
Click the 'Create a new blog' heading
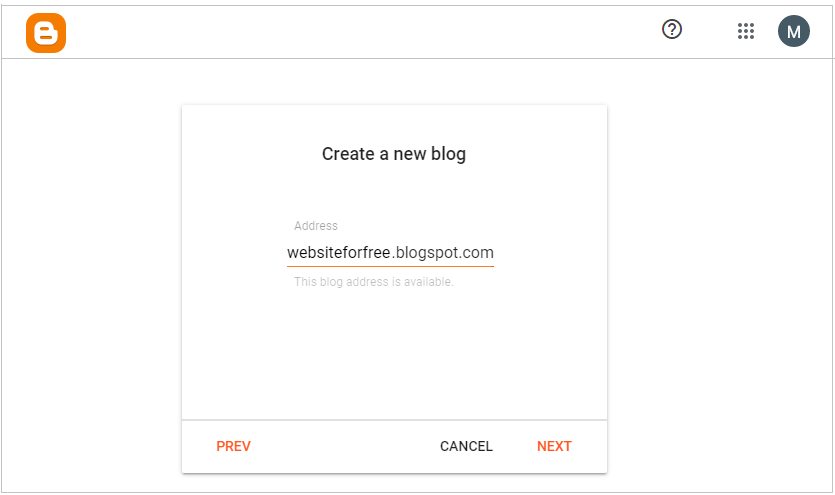point(394,154)
